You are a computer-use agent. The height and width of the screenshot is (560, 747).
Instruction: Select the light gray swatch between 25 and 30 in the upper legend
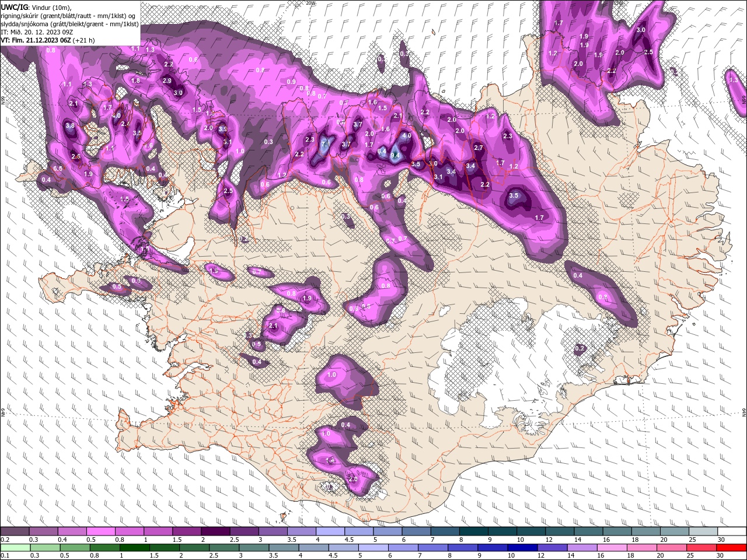[704, 531]
